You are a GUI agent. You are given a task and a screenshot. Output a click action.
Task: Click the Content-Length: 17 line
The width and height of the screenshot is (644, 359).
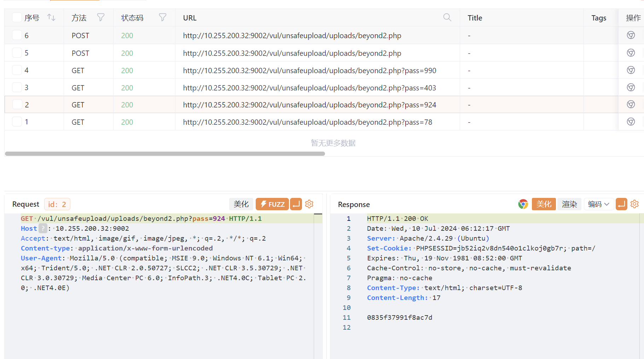point(404,298)
